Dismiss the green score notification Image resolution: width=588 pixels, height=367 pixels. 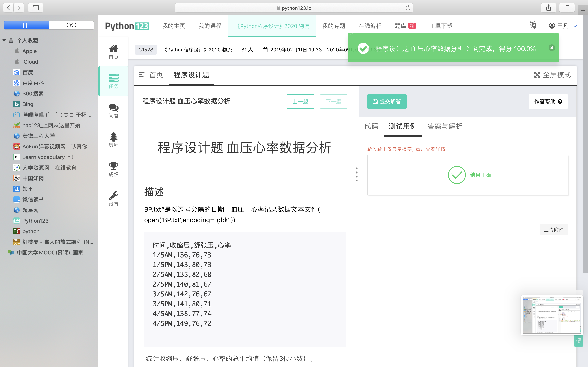pyautogui.click(x=551, y=48)
